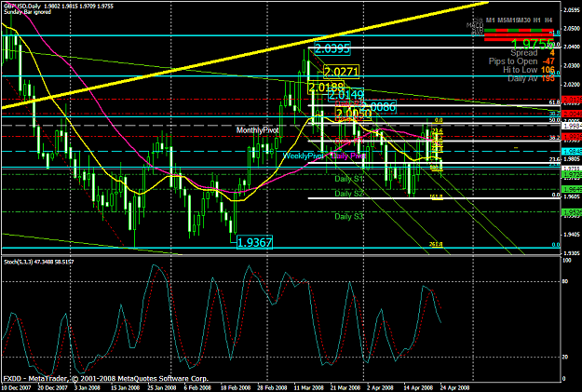Select the Stochastic 20 level axis label
The image size is (582, 392).
[x=565, y=357]
